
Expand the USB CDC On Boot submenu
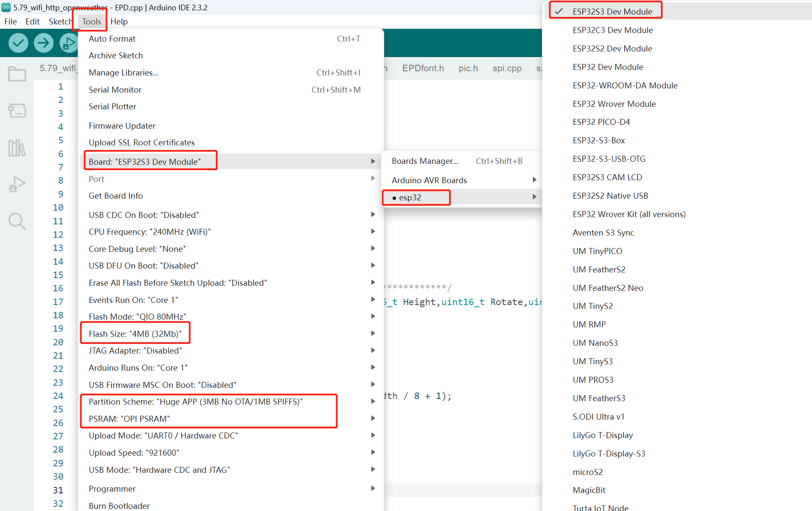[x=231, y=215]
